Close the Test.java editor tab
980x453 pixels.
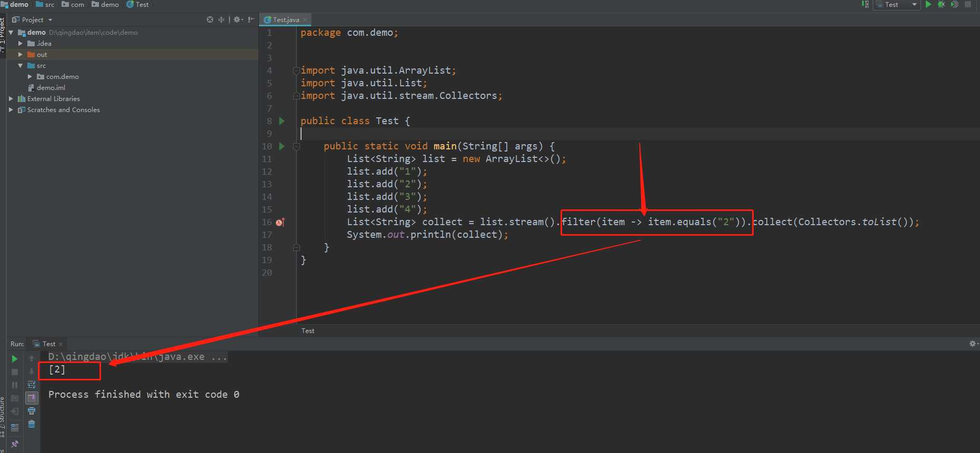pyautogui.click(x=305, y=20)
